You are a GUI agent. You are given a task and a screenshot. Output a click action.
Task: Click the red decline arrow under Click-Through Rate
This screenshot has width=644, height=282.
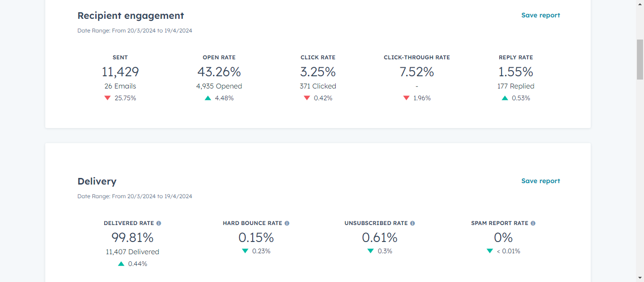point(406,98)
